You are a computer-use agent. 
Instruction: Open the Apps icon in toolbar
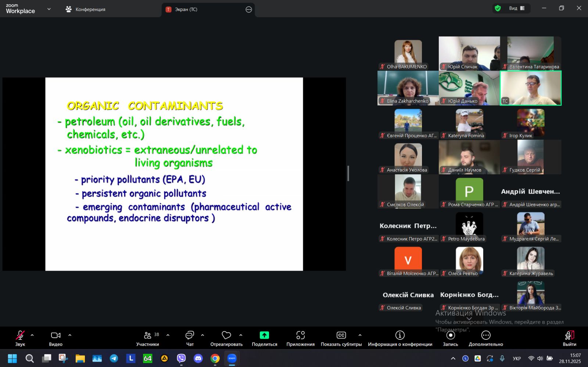[x=300, y=335]
